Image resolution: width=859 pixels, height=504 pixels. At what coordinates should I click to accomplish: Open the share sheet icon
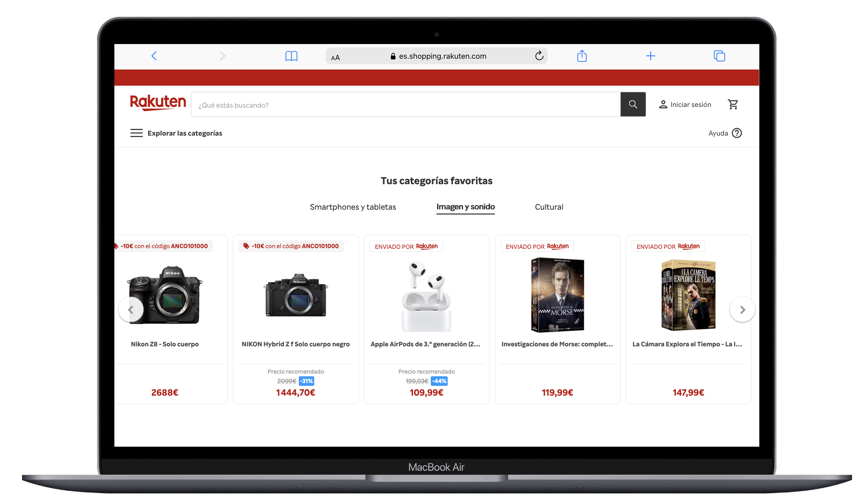pos(582,56)
